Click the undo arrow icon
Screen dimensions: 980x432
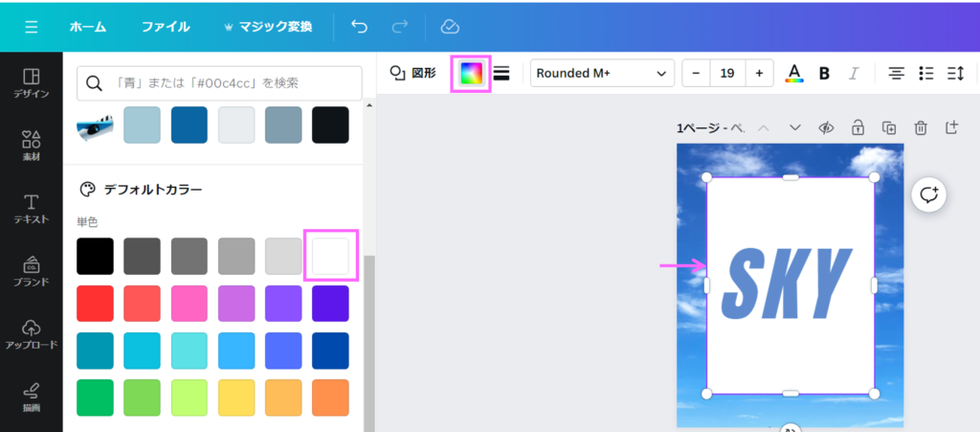359,27
